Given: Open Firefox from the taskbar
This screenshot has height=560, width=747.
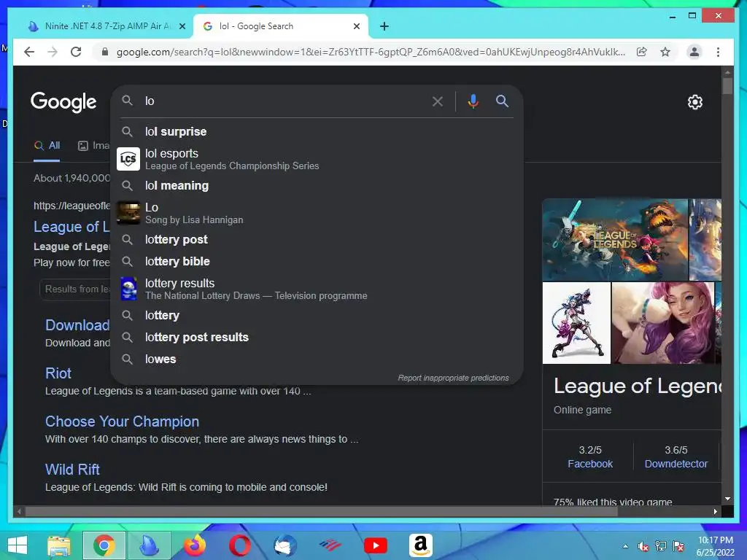Looking at the screenshot, I should click(195, 545).
